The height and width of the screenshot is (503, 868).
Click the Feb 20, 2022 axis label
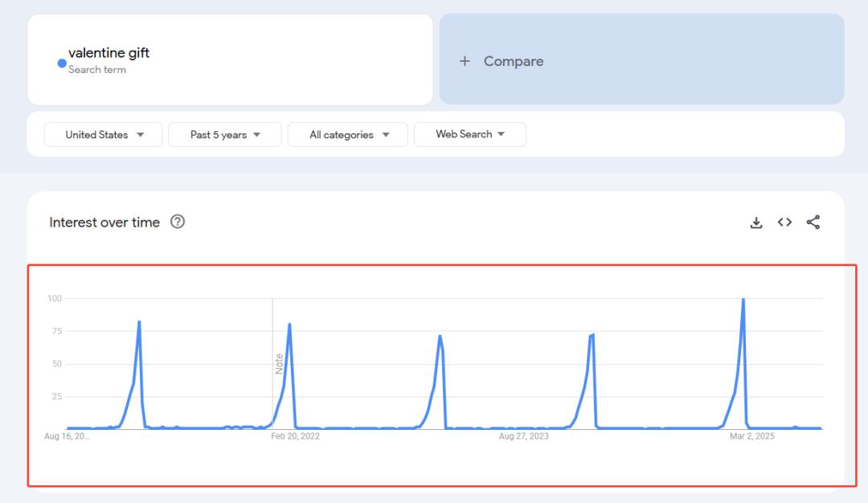[x=295, y=436]
